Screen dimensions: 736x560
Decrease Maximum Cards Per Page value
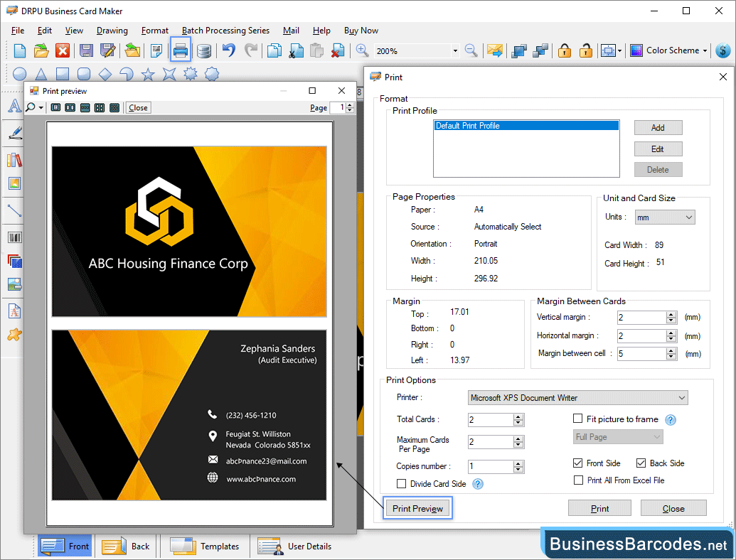click(518, 445)
